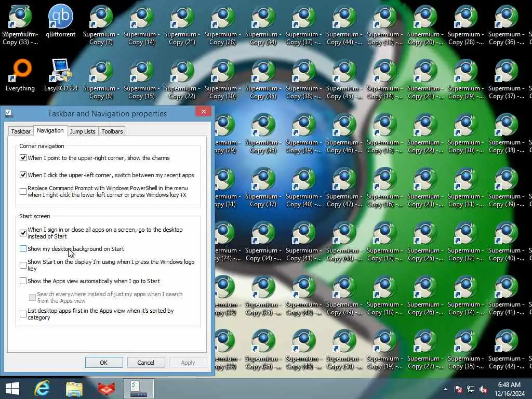Check List desktop apps first in Apps view
Screen dimensions: 532x399
pyautogui.click(x=23, y=314)
